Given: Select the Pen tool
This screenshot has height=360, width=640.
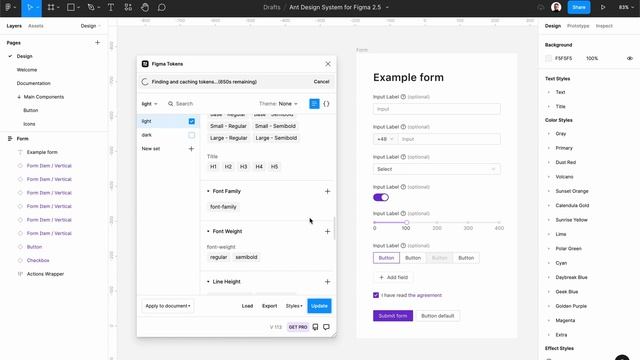Looking at the screenshot, I should tap(91, 7).
